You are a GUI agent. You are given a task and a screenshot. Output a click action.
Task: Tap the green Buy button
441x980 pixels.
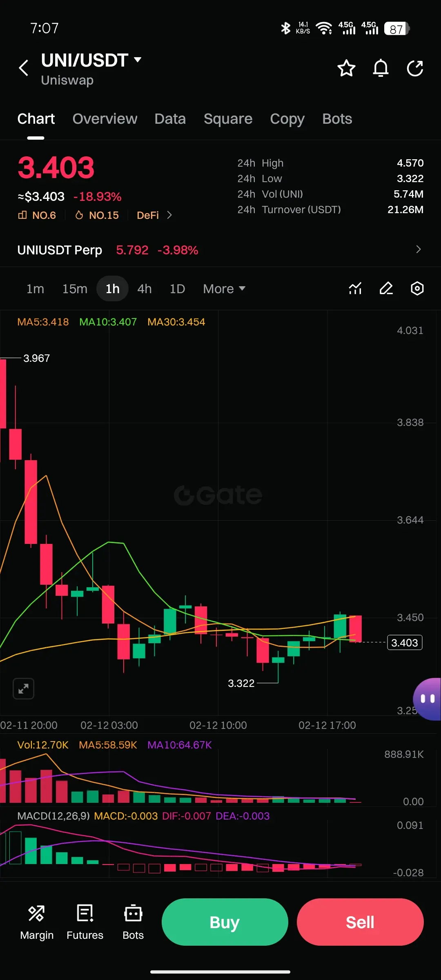click(x=225, y=922)
